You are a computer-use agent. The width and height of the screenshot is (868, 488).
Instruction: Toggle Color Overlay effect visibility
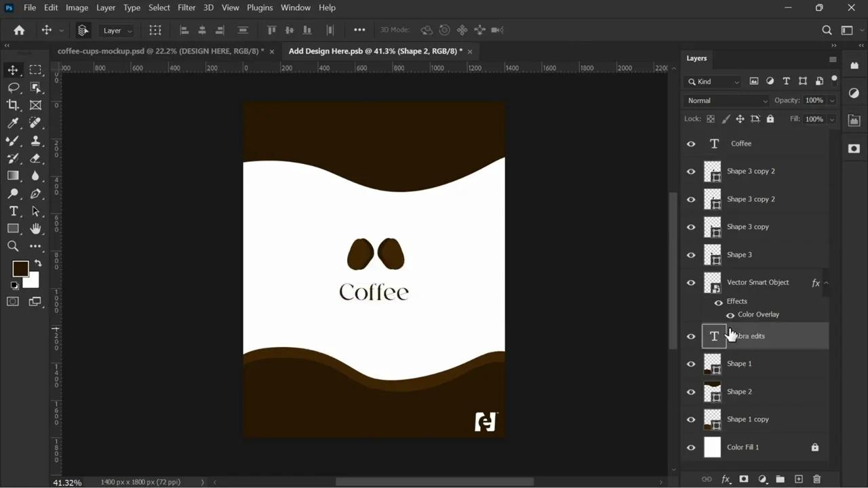tap(730, 315)
